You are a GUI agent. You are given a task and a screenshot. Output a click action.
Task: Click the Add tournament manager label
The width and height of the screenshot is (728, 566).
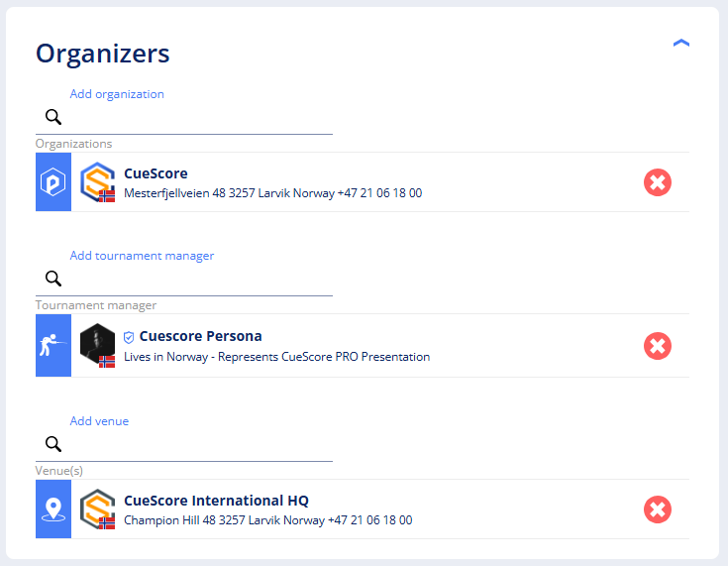pyautogui.click(x=142, y=256)
